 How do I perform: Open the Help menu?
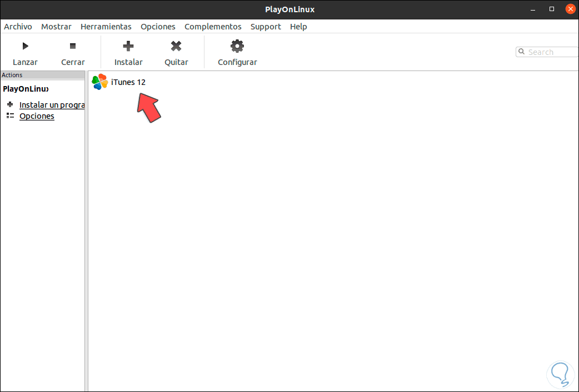298,27
